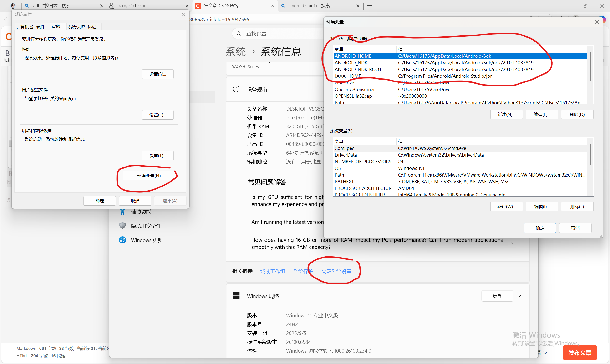Image resolution: width=610 pixels, height=364 pixels.
Task: Click the 发布文章 button
Action: pos(579,353)
